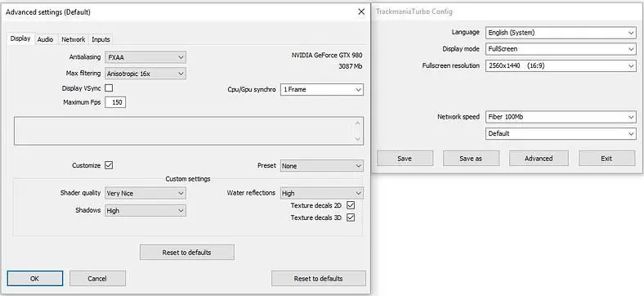Confirm with the OK button
The image size is (644, 296).
pyautogui.click(x=35, y=278)
